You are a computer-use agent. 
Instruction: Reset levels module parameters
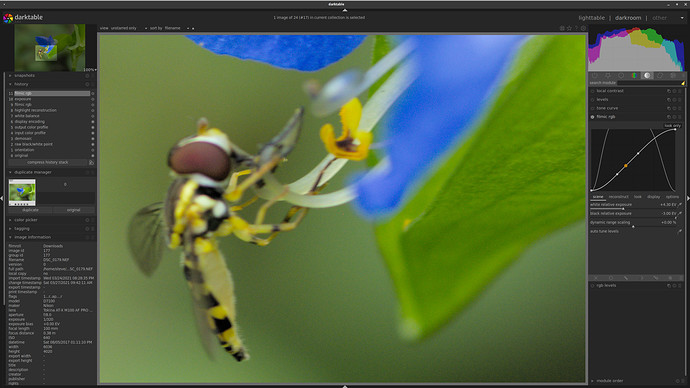pyautogui.click(x=675, y=100)
